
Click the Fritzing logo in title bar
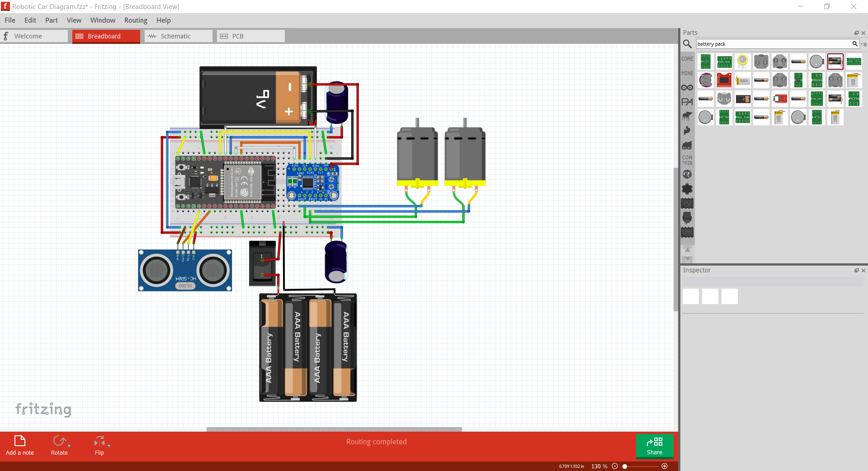coord(5,6)
